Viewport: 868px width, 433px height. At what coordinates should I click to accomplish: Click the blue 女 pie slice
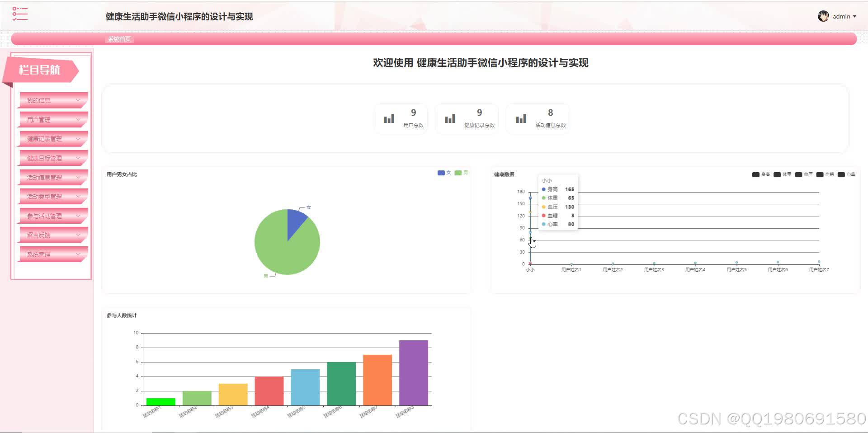click(295, 221)
